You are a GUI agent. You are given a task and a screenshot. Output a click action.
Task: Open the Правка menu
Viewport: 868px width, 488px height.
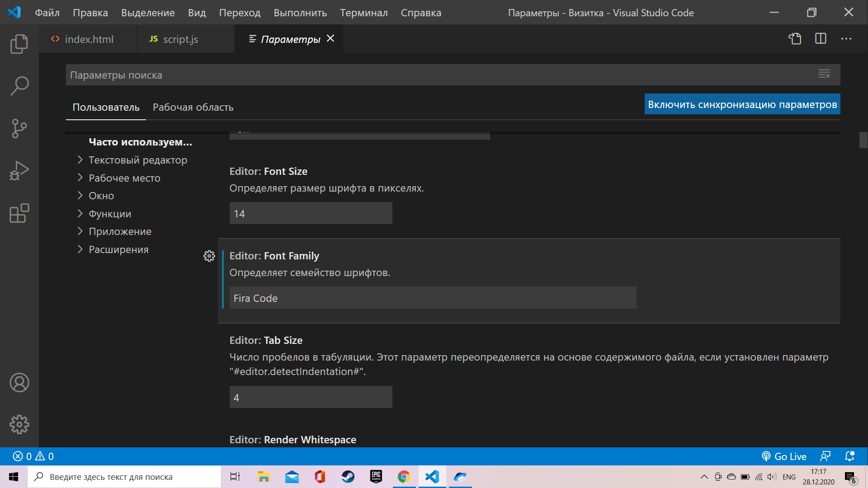tap(90, 13)
